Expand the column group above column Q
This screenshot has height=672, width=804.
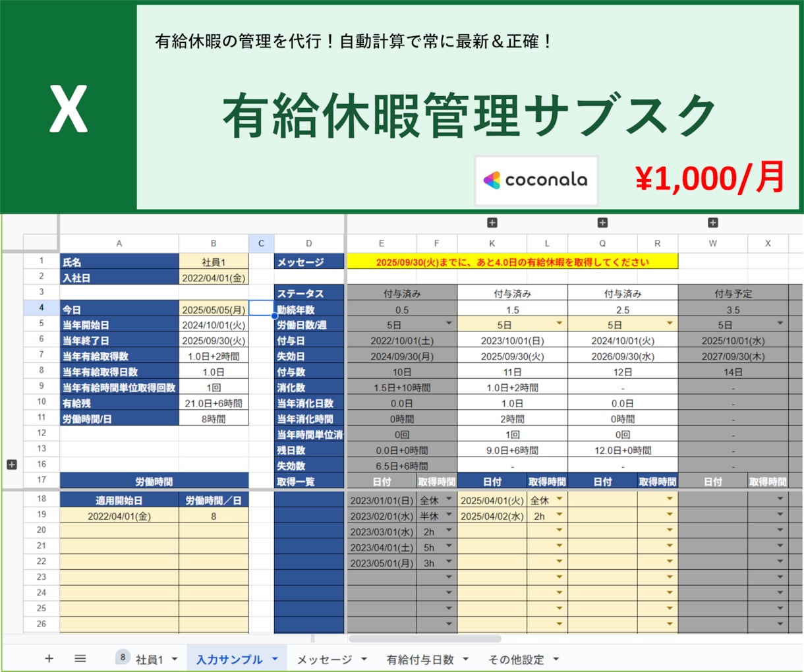point(602,223)
